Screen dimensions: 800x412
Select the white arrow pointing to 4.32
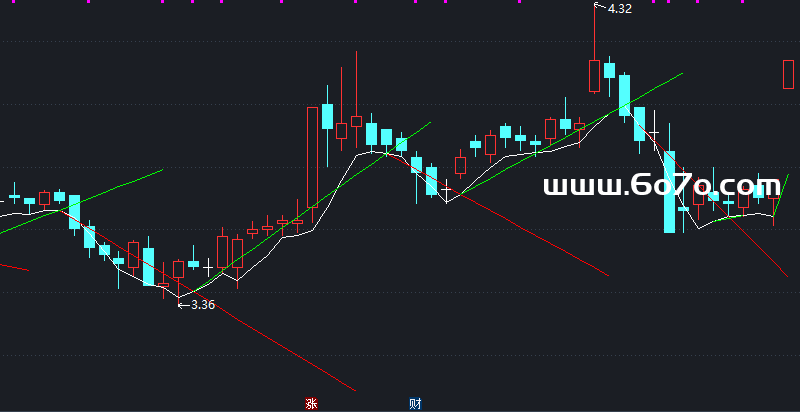coord(600,8)
